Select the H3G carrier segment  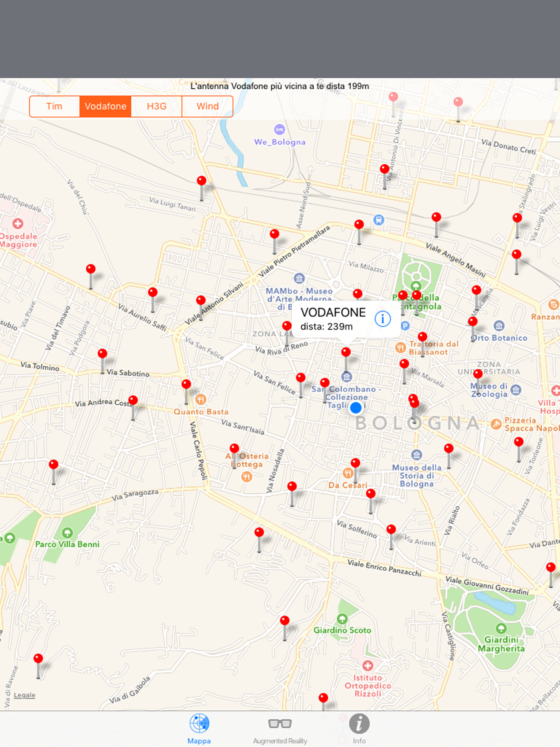tap(156, 106)
